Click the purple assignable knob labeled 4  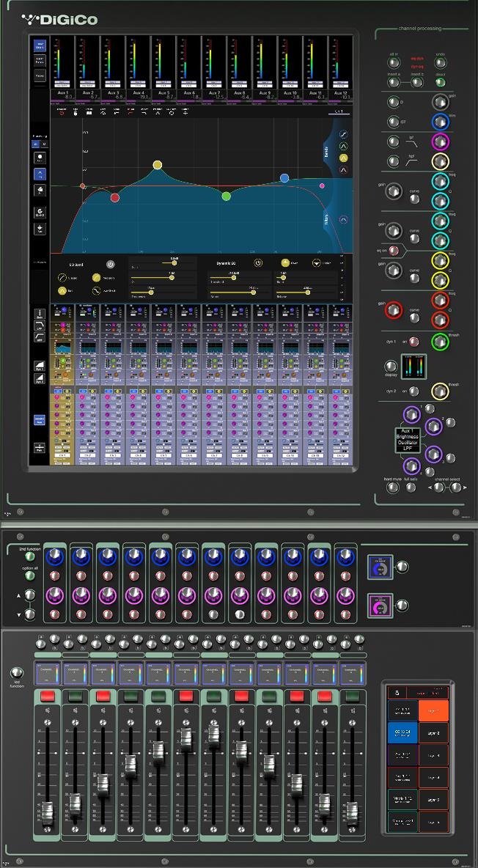411,466
